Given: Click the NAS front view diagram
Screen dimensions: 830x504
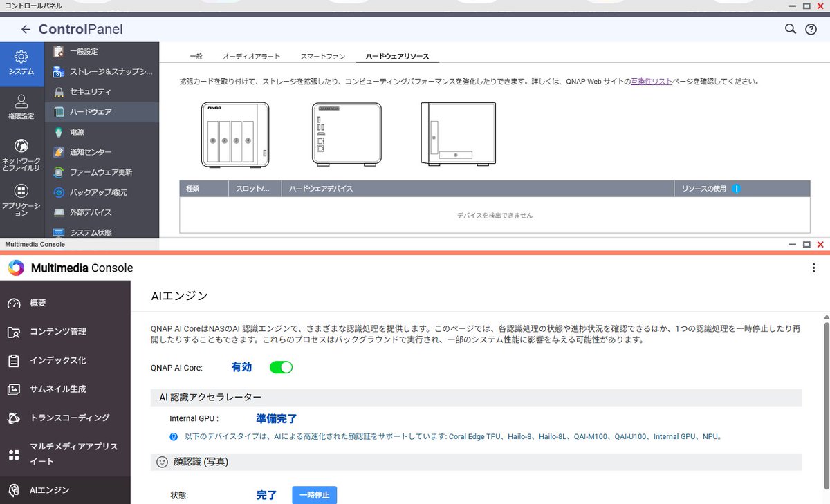Looking at the screenshot, I should [235, 135].
